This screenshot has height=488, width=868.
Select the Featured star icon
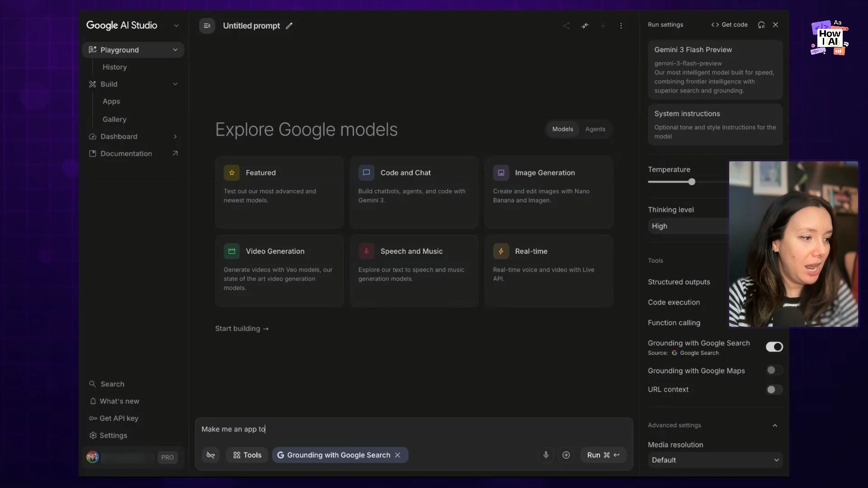pyautogui.click(x=231, y=173)
